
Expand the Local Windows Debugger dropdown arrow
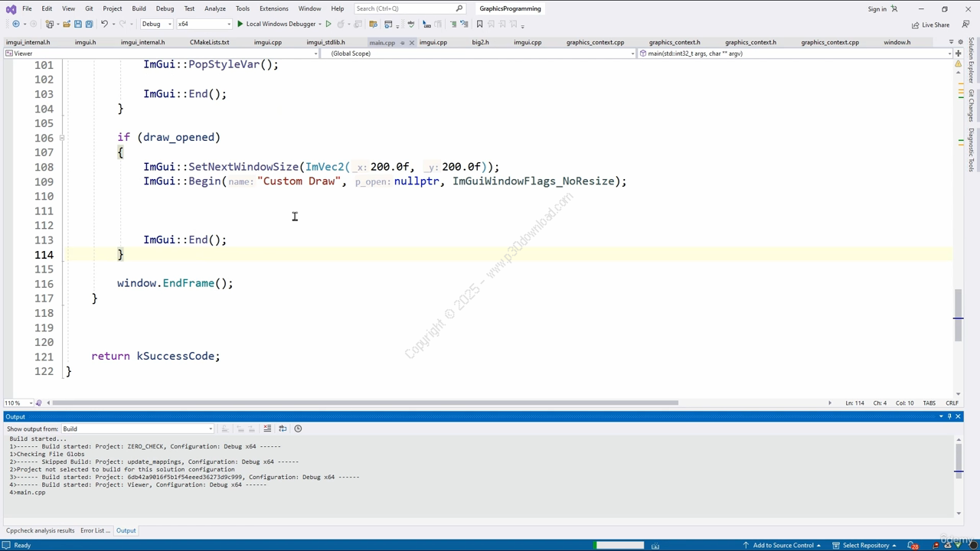[320, 24]
